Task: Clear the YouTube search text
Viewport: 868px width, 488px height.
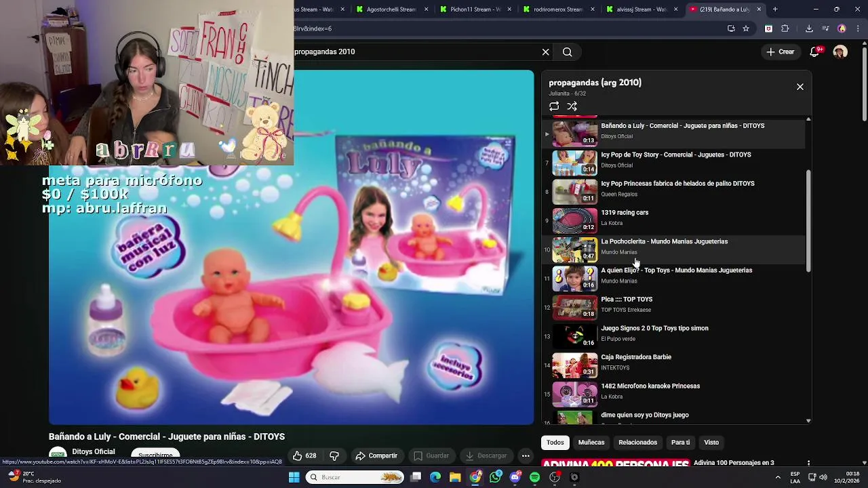Action: pos(545,52)
